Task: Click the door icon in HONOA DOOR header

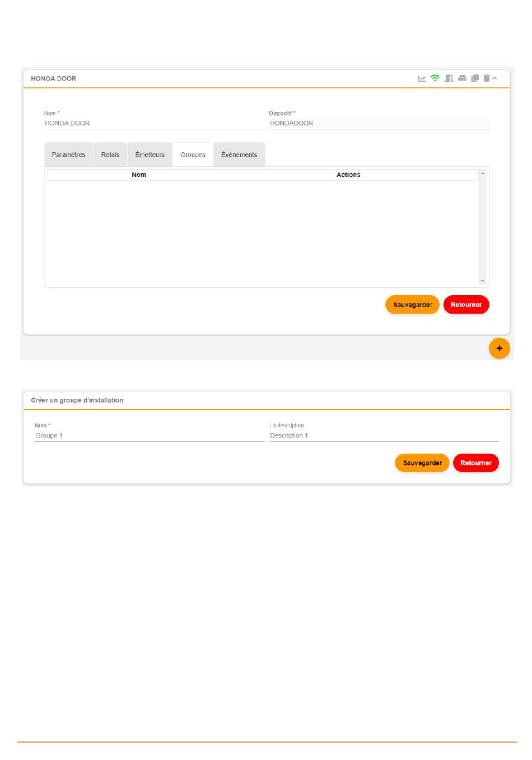Action: 449,78
